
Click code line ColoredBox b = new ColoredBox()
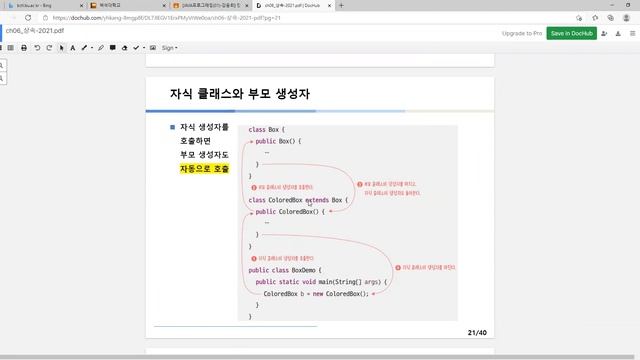(x=316, y=293)
